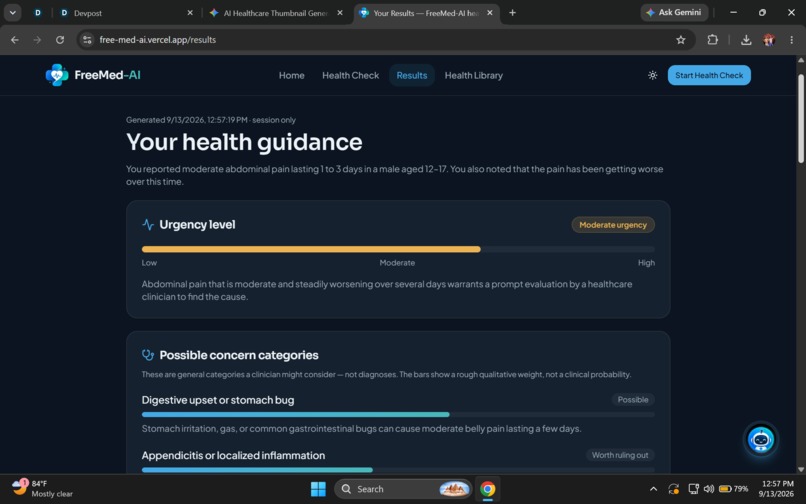Open Chrome from the taskbar
806x504 pixels.
coord(487,489)
